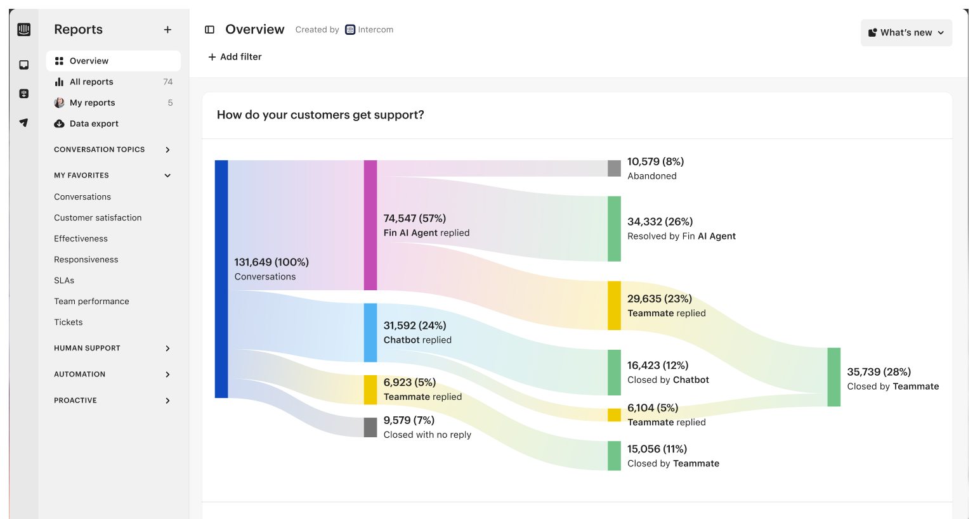The height and width of the screenshot is (519, 980).
Task: Open Customer satisfaction favorite report
Action: (98, 217)
